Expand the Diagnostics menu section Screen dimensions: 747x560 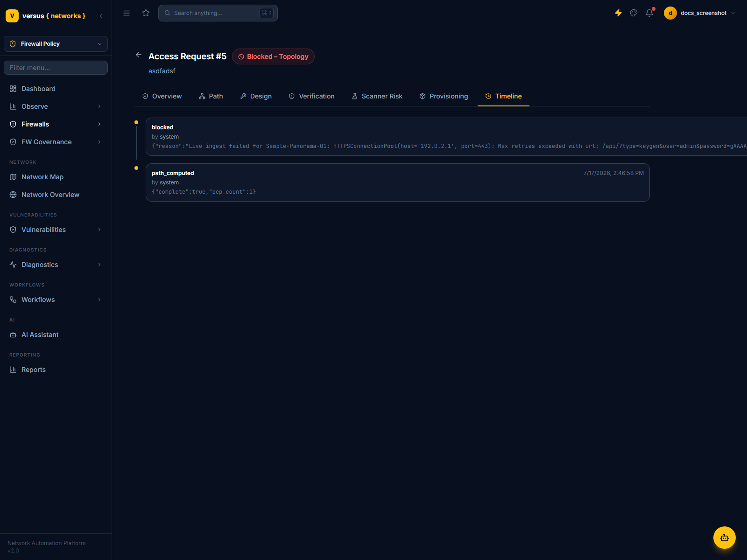point(56,265)
